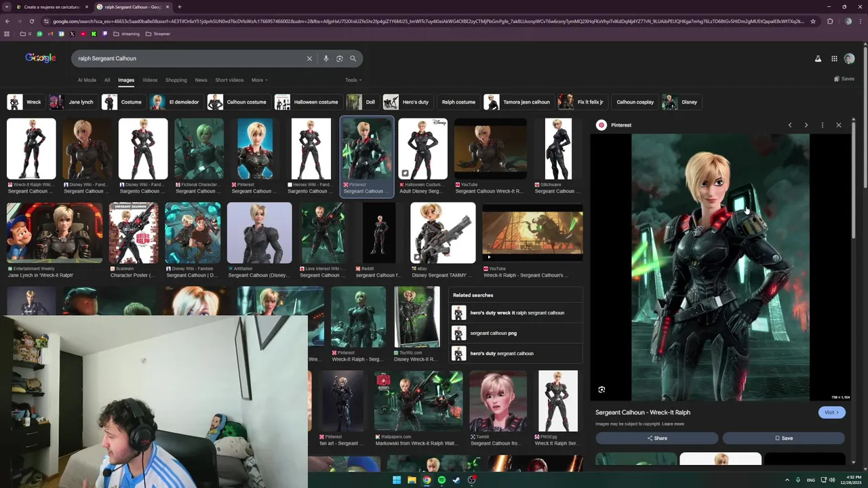The image size is (868, 488).
Task: Switch to the 'Create a mujeres en caricatura' tab
Action: click(52, 7)
